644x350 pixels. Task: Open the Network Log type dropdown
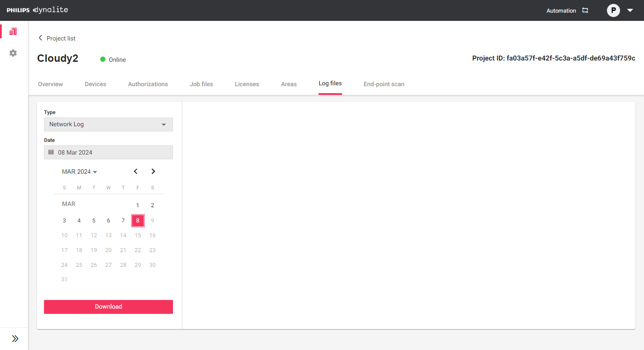point(108,125)
